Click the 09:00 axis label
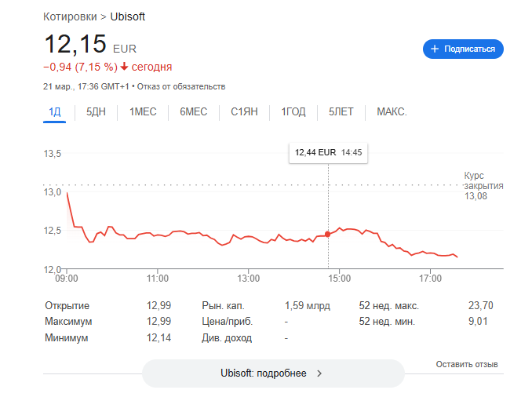532x408 pixels. tap(67, 279)
